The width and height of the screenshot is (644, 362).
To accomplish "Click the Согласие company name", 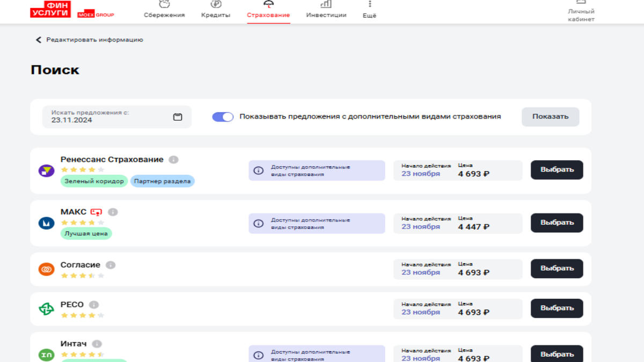I will pos(80,265).
